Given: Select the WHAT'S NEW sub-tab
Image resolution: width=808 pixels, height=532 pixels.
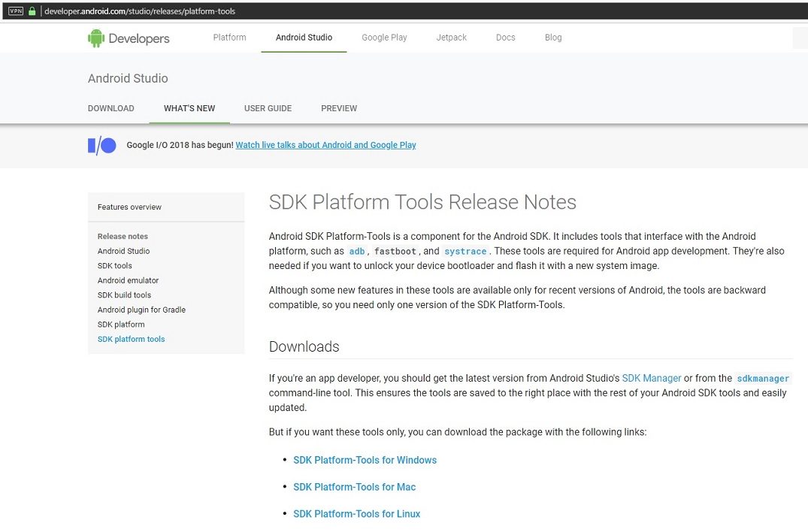Looking at the screenshot, I should (x=189, y=108).
